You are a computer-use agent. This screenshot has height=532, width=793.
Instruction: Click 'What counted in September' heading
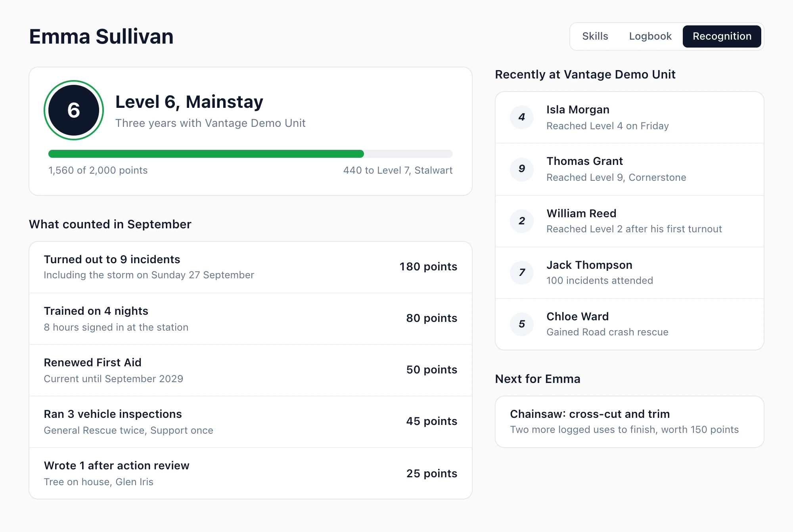(110, 224)
